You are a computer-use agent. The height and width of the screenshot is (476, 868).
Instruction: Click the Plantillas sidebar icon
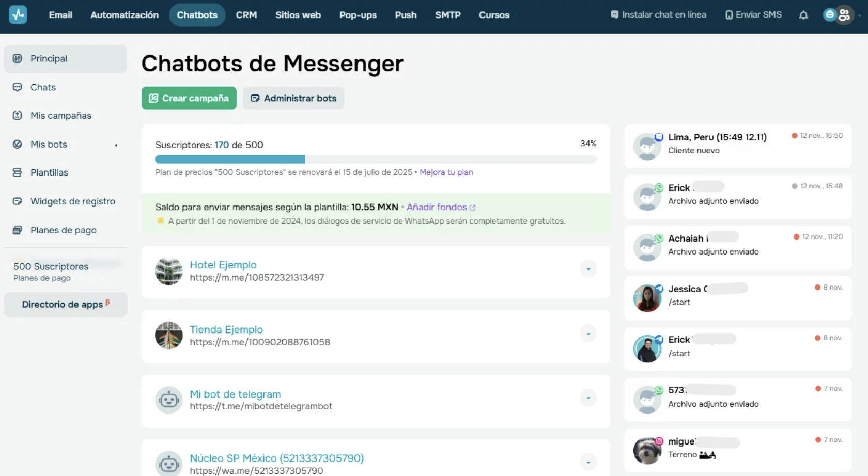[18, 172]
